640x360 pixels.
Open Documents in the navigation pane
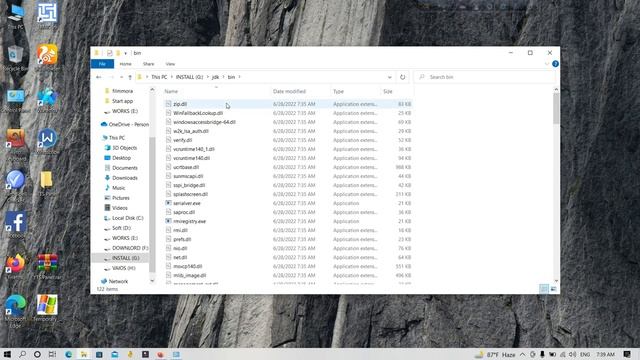[124, 168]
